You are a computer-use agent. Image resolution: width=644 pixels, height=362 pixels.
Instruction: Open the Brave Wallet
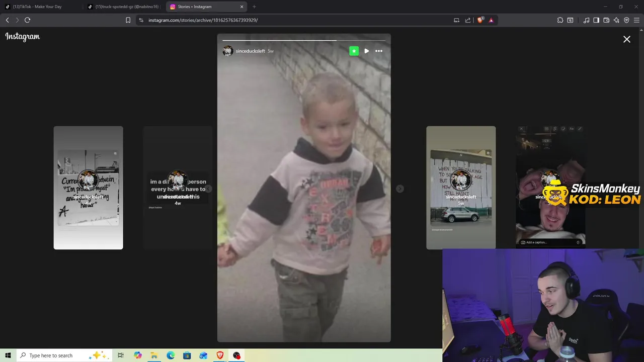click(606, 20)
